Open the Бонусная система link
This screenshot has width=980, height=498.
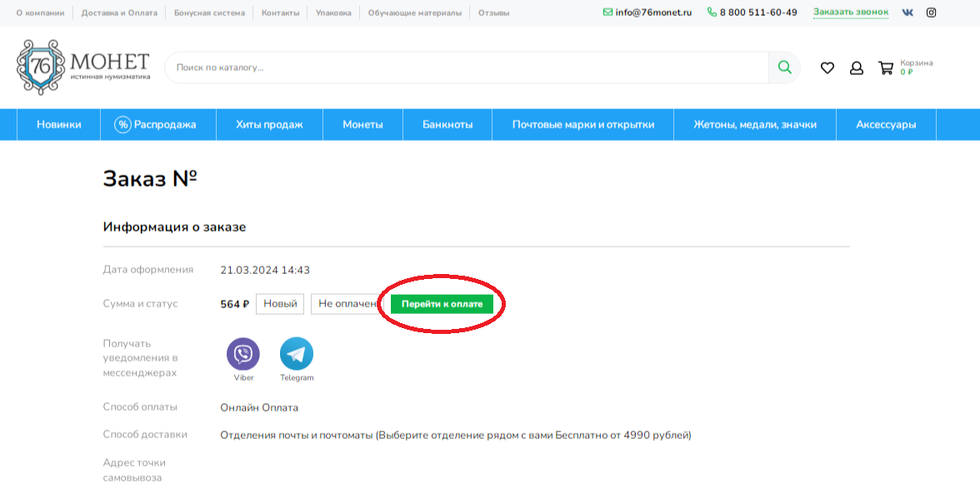[209, 12]
